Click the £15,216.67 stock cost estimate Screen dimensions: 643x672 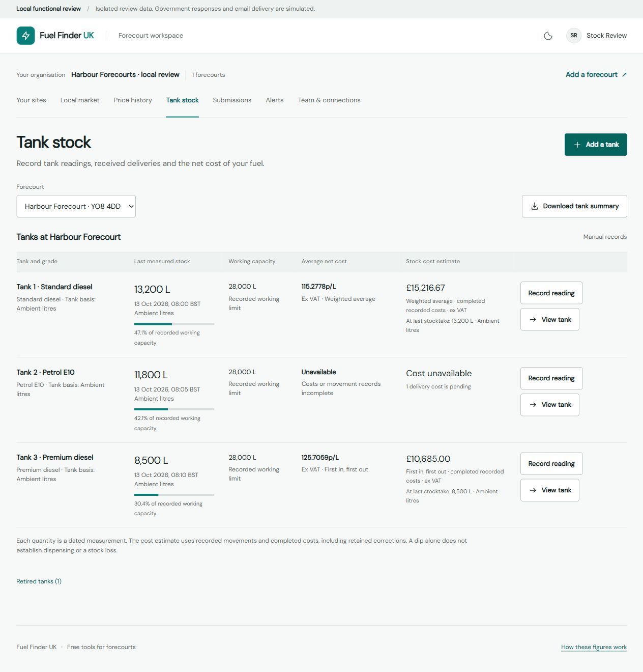[425, 288]
